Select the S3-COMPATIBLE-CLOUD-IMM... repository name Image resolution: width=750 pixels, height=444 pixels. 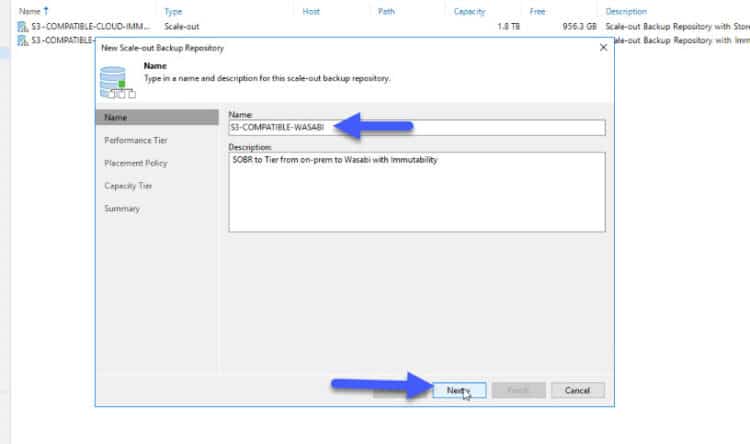coord(90,26)
